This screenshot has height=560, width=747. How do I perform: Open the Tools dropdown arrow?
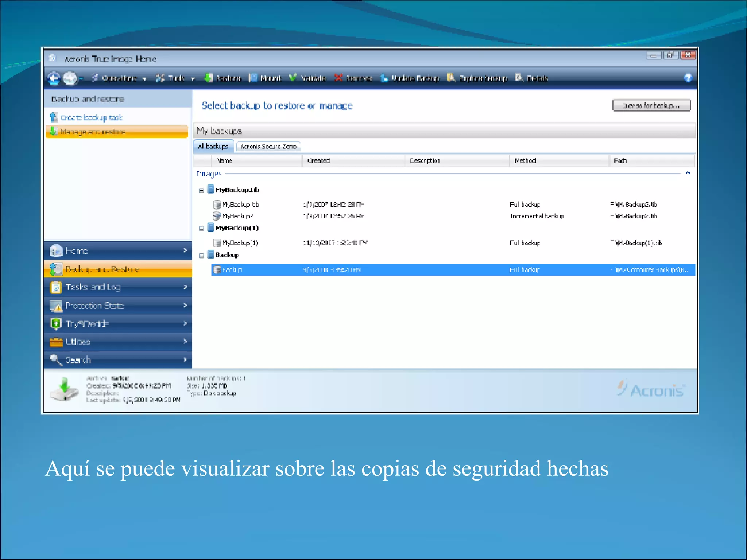tap(193, 79)
